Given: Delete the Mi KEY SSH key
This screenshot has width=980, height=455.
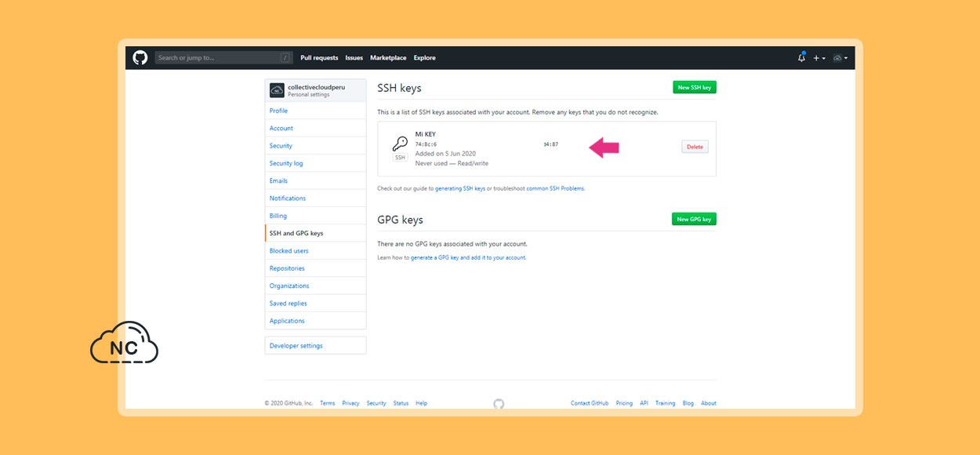Looking at the screenshot, I should click(695, 147).
